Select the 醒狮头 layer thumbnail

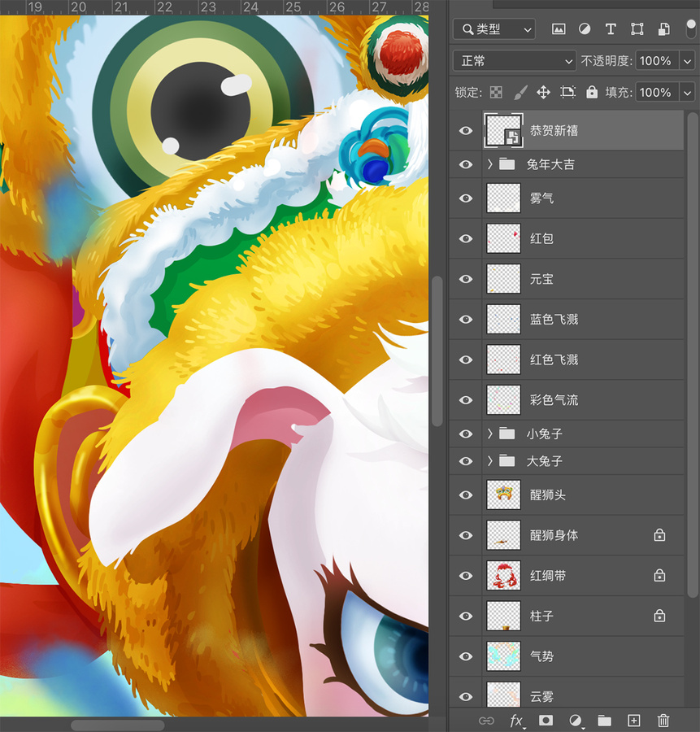503,495
